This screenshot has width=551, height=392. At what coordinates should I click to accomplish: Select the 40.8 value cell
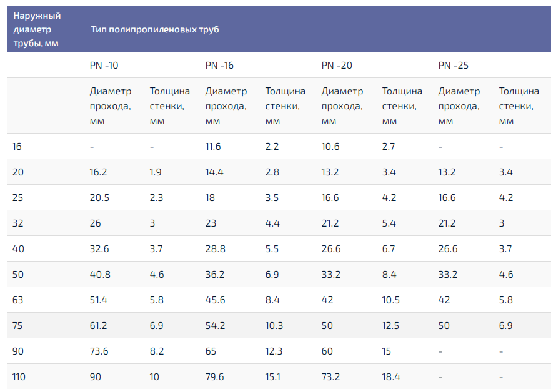[x=99, y=275]
